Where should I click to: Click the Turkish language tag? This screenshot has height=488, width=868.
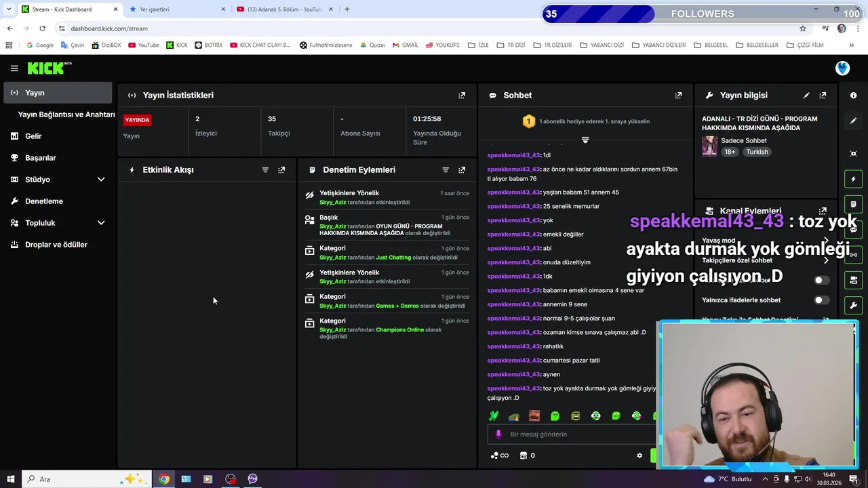[757, 152]
